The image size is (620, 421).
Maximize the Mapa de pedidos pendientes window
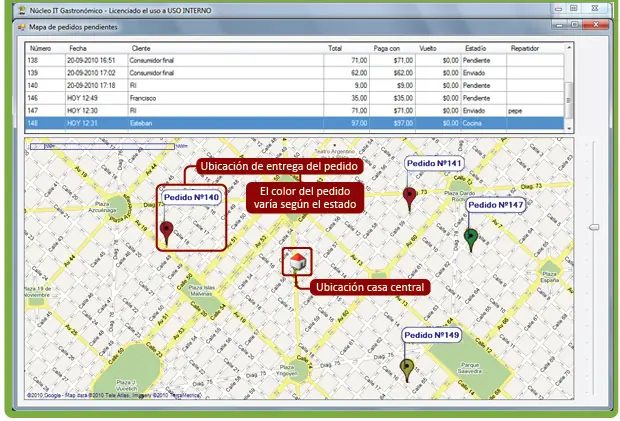tap(575, 25)
